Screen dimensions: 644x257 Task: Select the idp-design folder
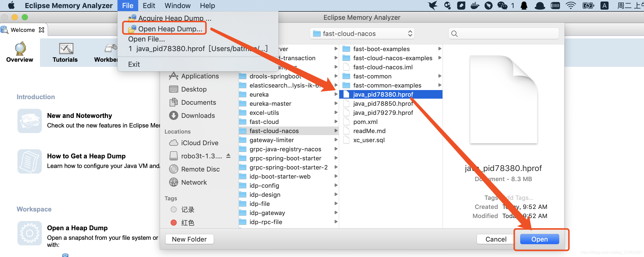point(289,195)
